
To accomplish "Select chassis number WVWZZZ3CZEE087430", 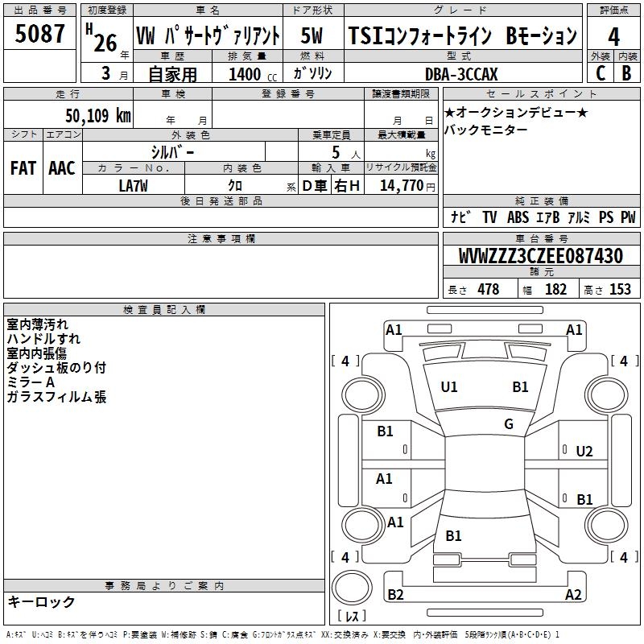I will point(541,256).
